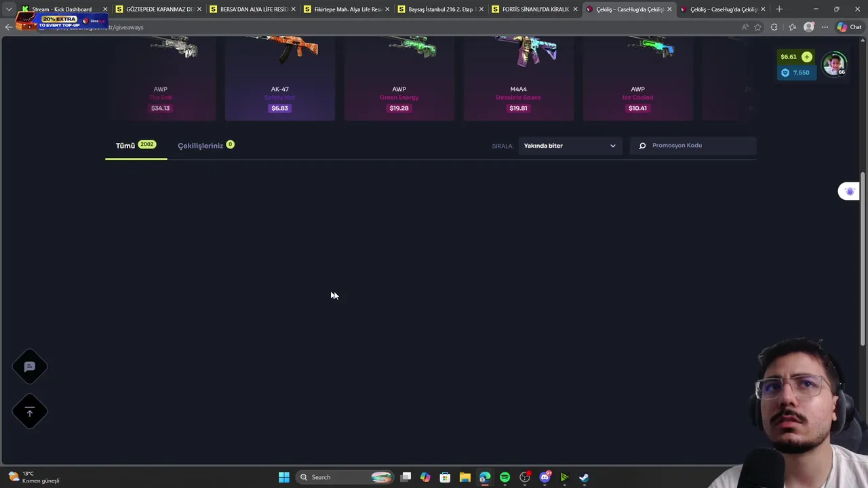Open a new browser tab

(779, 9)
